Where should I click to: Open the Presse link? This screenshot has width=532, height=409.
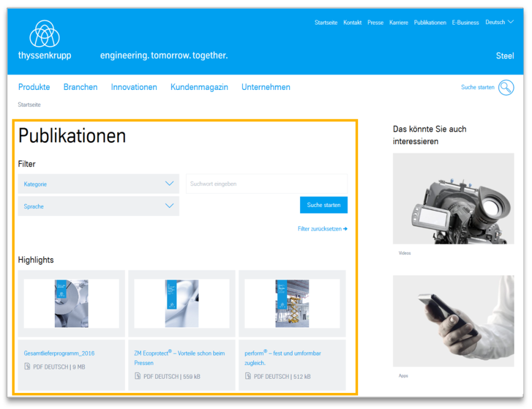coord(375,22)
